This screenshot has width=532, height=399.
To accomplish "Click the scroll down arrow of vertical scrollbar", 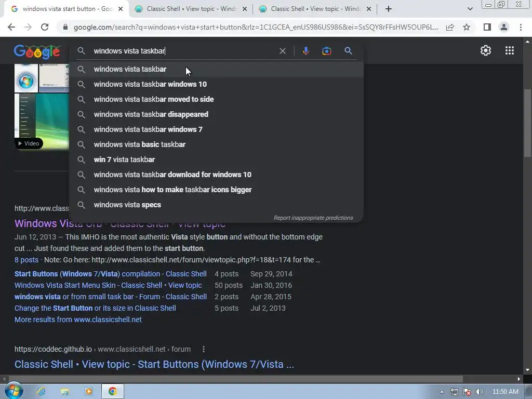I will coord(527,370).
